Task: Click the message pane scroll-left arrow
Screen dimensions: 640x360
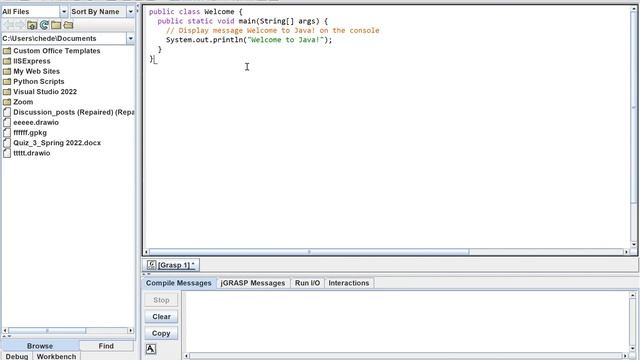Action: tap(187, 356)
